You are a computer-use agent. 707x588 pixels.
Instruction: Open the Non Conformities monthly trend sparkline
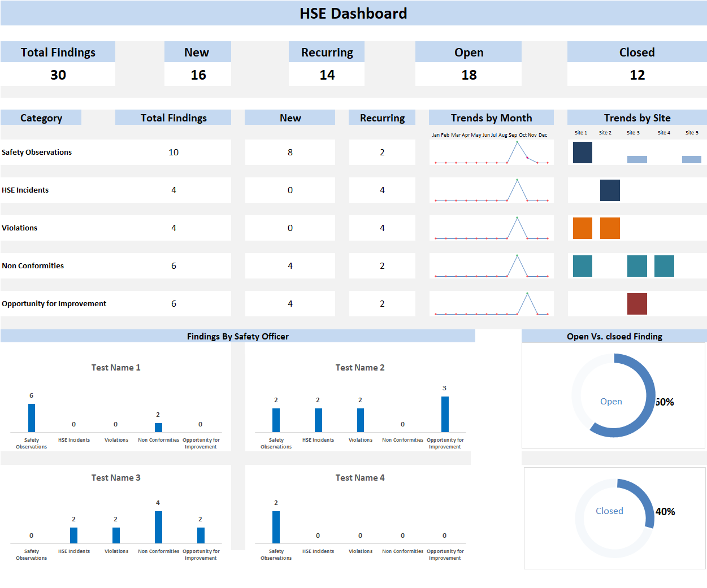click(x=491, y=266)
